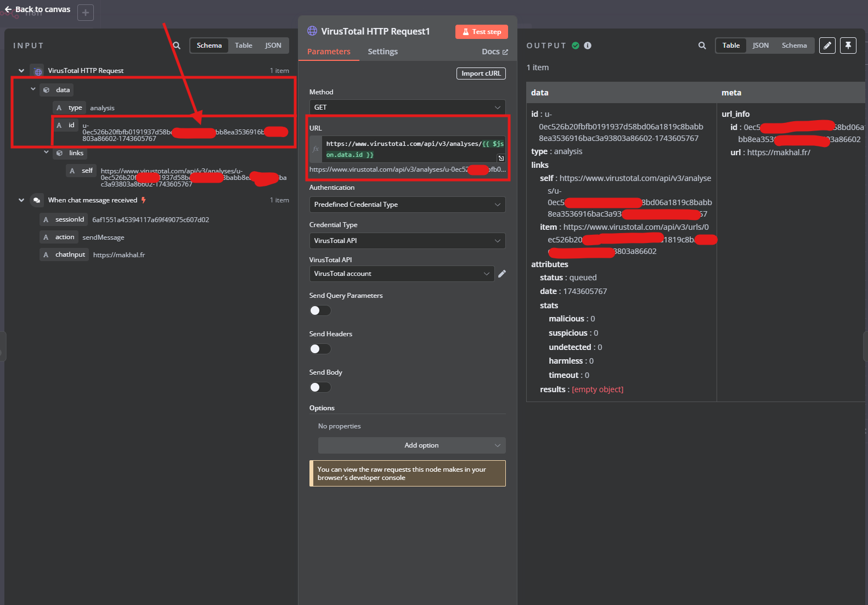Enable the Send Headers toggle

tap(320, 349)
